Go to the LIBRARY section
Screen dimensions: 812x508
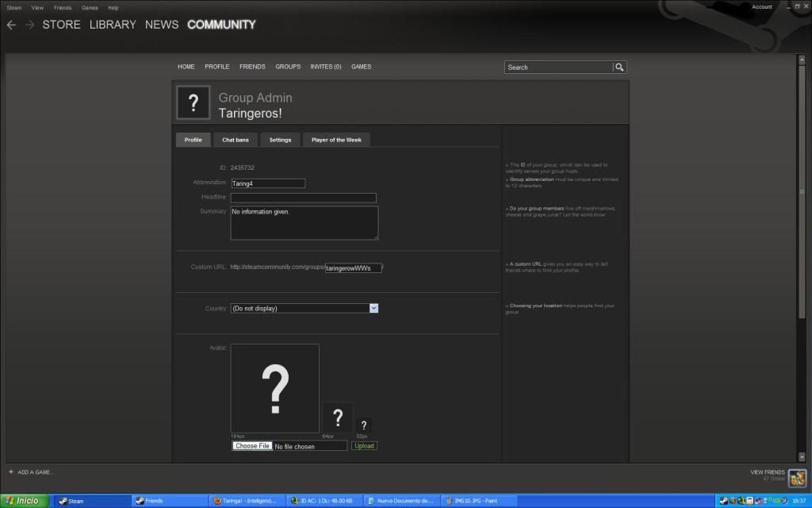point(113,25)
